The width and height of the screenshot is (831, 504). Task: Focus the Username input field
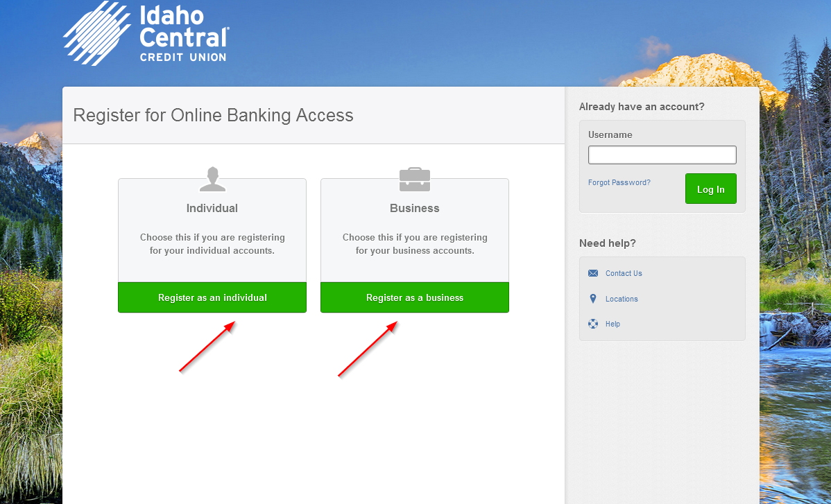pyautogui.click(x=662, y=155)
